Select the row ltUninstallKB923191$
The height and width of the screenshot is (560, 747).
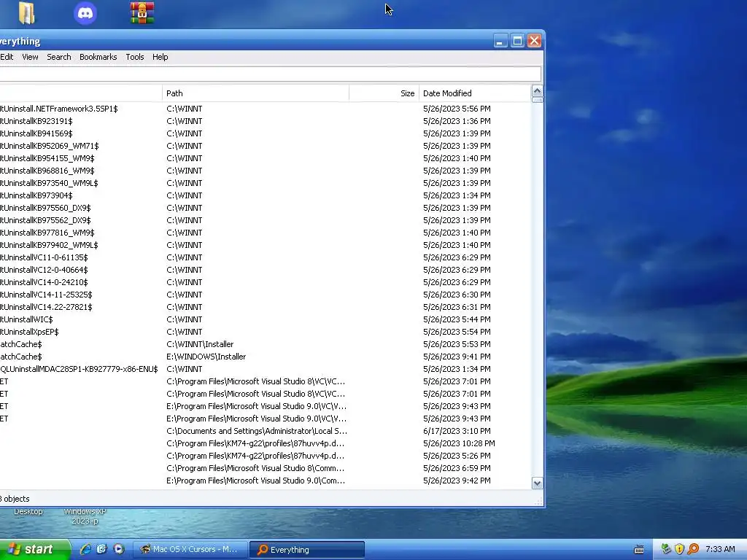tap(266, 121)
